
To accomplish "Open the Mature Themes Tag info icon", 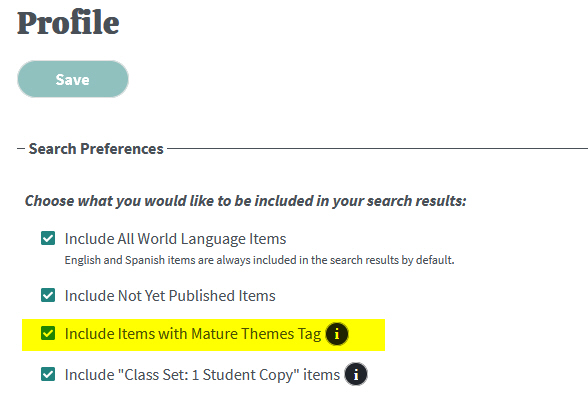I will click(x=337, y=334).
